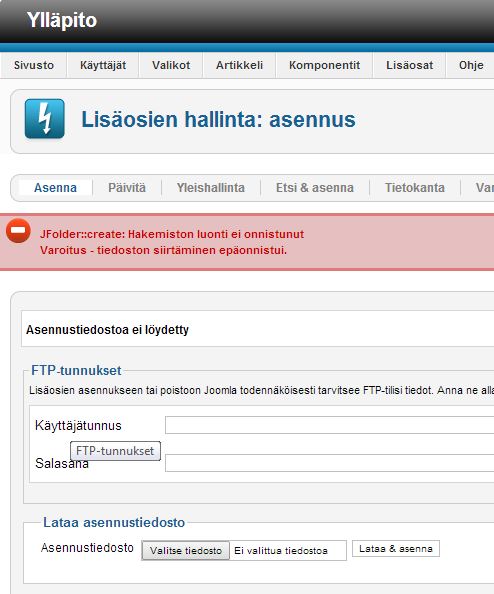Click the lightning bolt extension manager icon
The image size is (494, 594).
click(x=45, y=119)
